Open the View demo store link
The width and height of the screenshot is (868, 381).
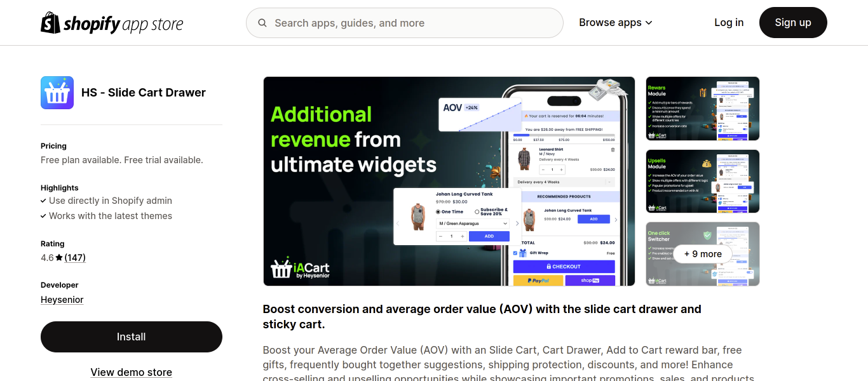coord(131,372)
